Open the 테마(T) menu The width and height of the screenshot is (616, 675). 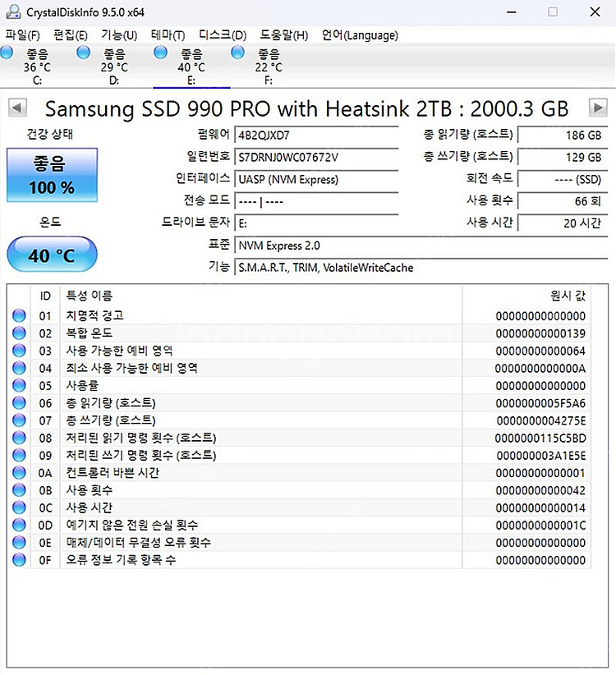tap(168, 34)
